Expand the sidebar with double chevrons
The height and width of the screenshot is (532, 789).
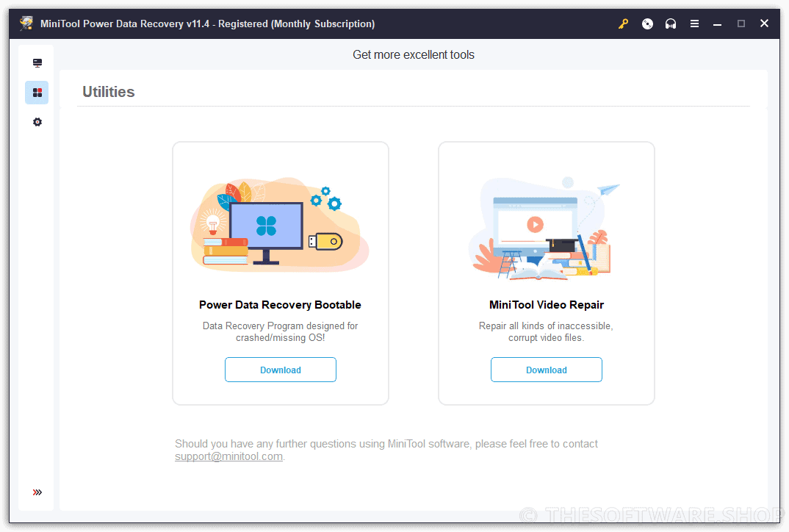click(x=37, y=492)
